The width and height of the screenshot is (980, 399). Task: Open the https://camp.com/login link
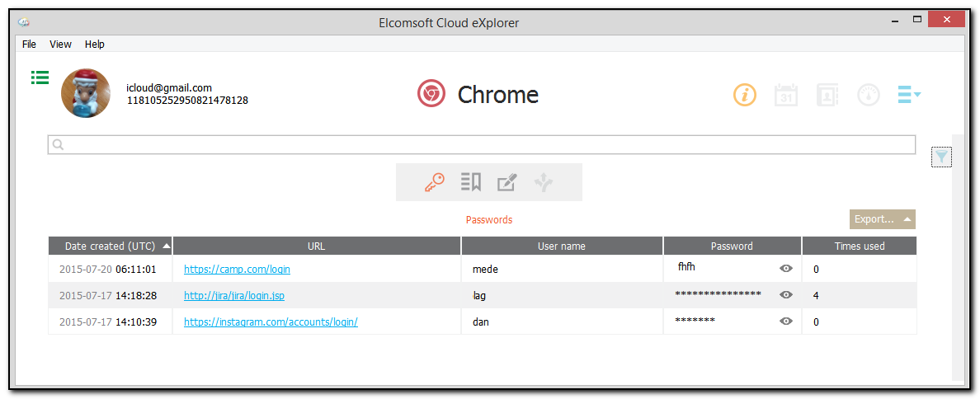(x=237, y=270)
